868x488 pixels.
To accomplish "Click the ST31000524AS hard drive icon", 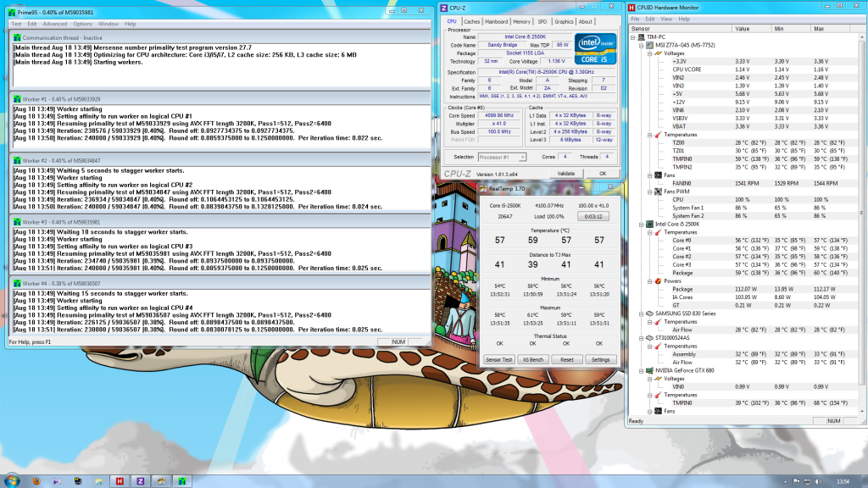I will click(649, 338).
